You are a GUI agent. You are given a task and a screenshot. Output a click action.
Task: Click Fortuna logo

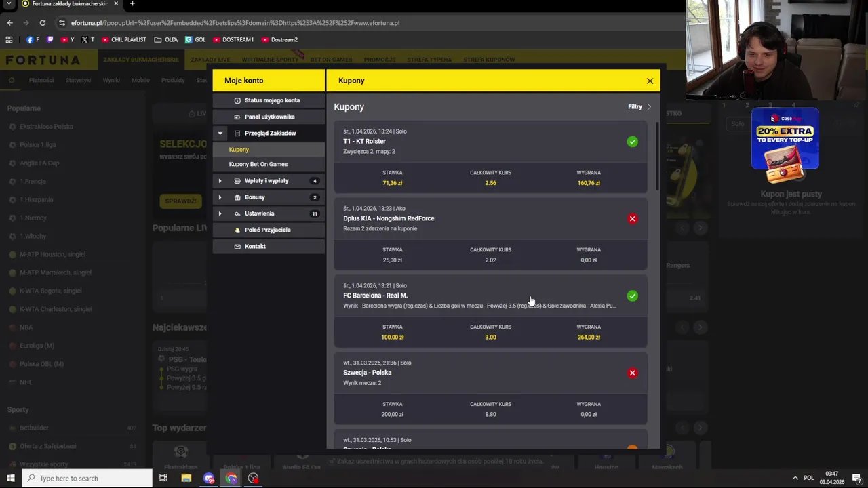click(x=43, y=60)
